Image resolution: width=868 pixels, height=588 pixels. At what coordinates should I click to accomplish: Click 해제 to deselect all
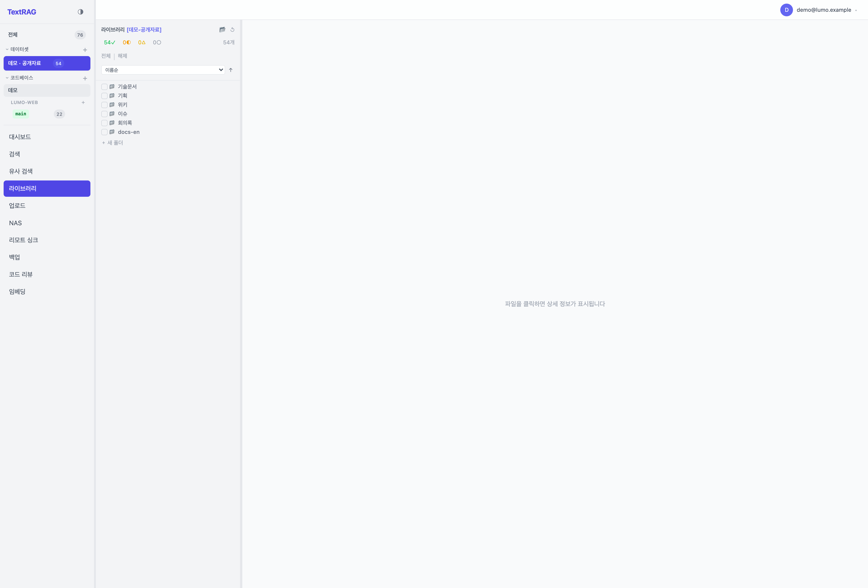click(x=123, y=56)
